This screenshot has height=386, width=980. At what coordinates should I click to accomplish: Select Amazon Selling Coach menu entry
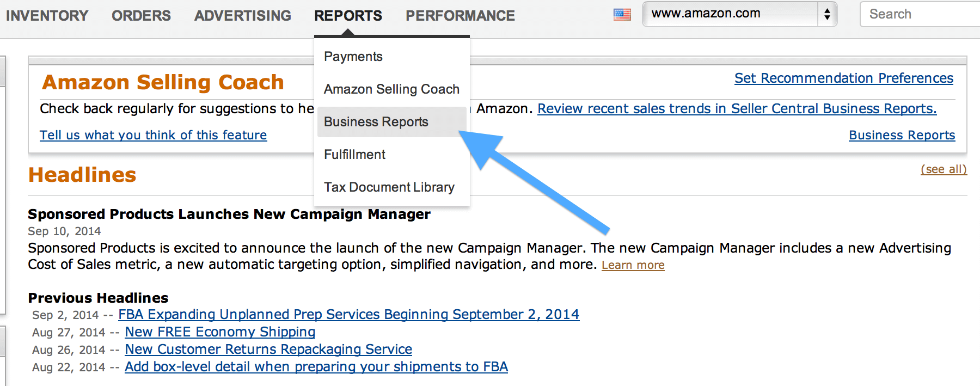391,89
